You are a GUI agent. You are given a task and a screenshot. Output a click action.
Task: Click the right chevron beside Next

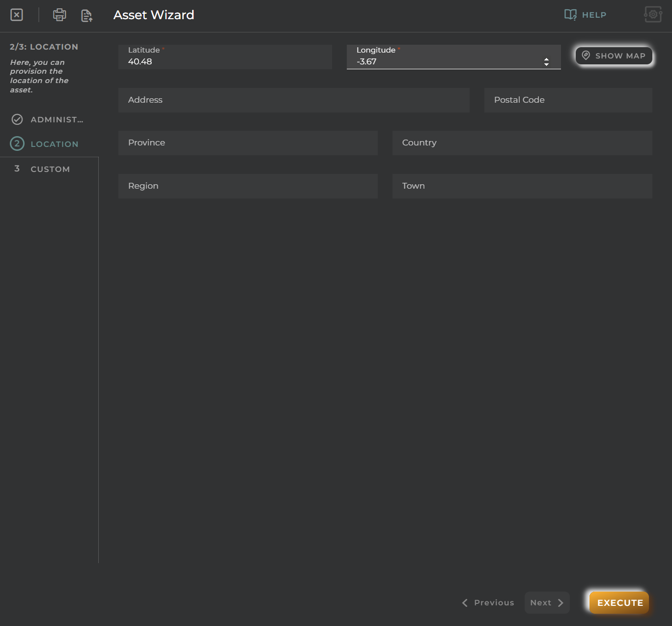click(x=560, y=603)
